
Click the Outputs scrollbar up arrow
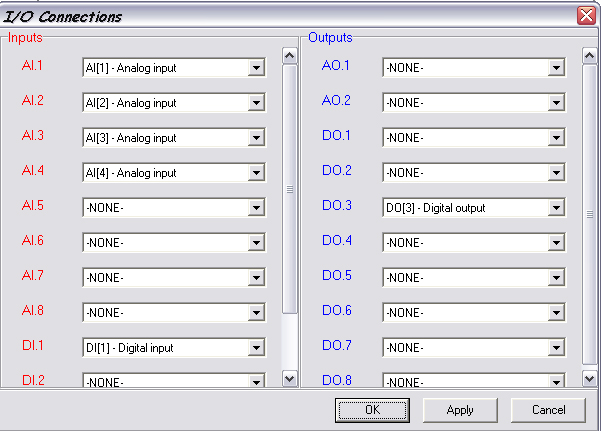pyautogui.click(x=590, y=56)
